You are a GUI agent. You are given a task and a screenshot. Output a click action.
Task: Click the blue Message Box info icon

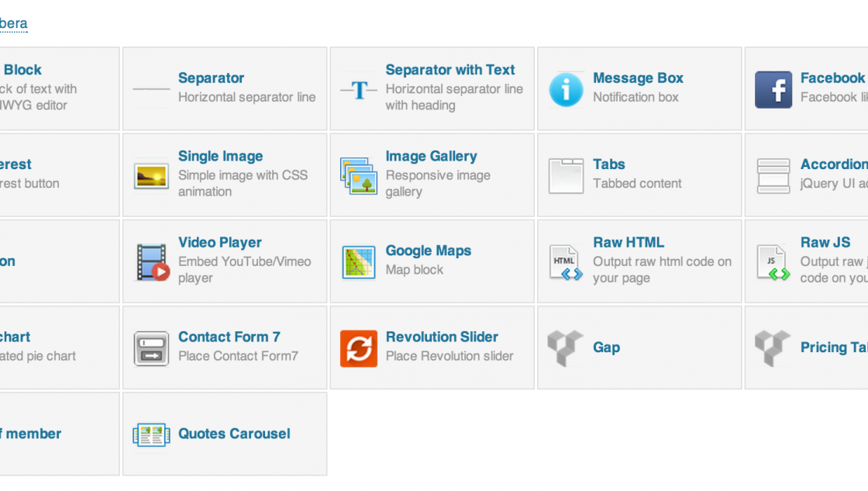tap(566, 89)
